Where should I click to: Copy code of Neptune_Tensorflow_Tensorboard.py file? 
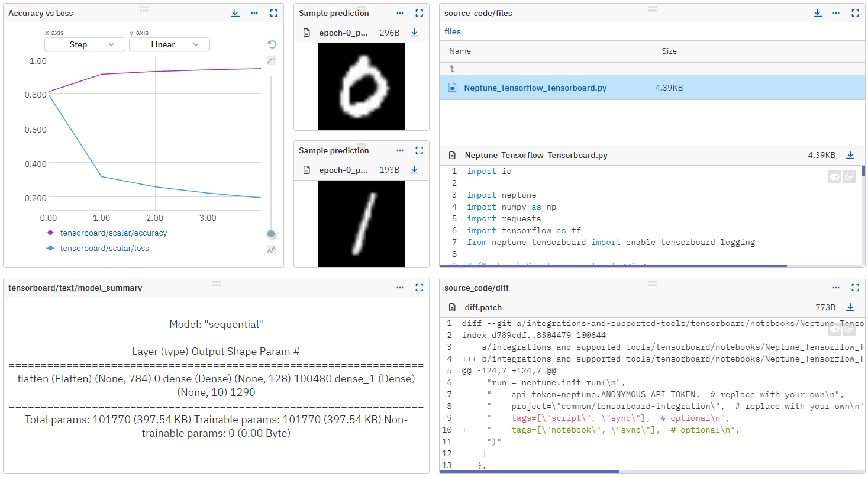[849, 176]
